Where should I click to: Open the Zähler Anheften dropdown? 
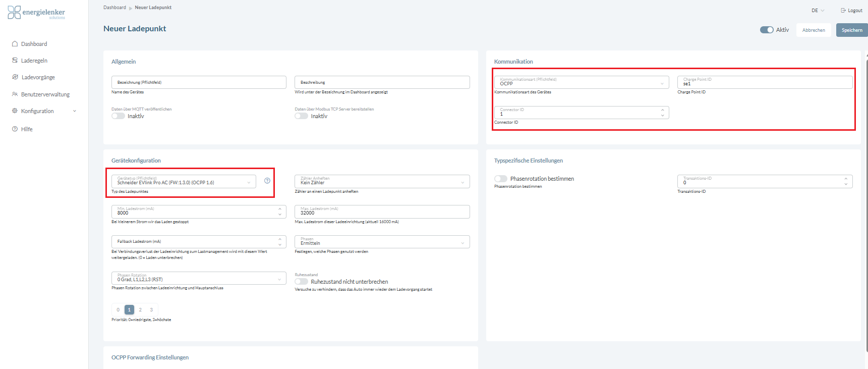click(x=382, y=182)
